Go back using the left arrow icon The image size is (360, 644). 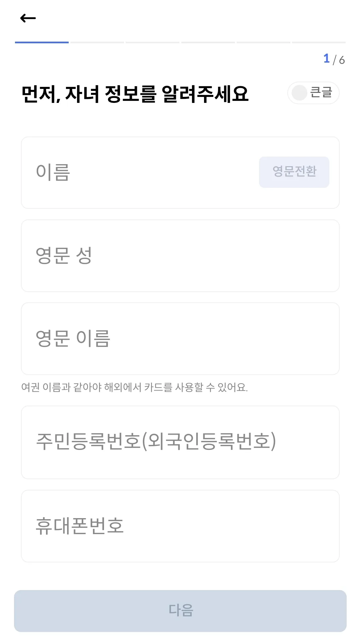[x=28, y=18]
